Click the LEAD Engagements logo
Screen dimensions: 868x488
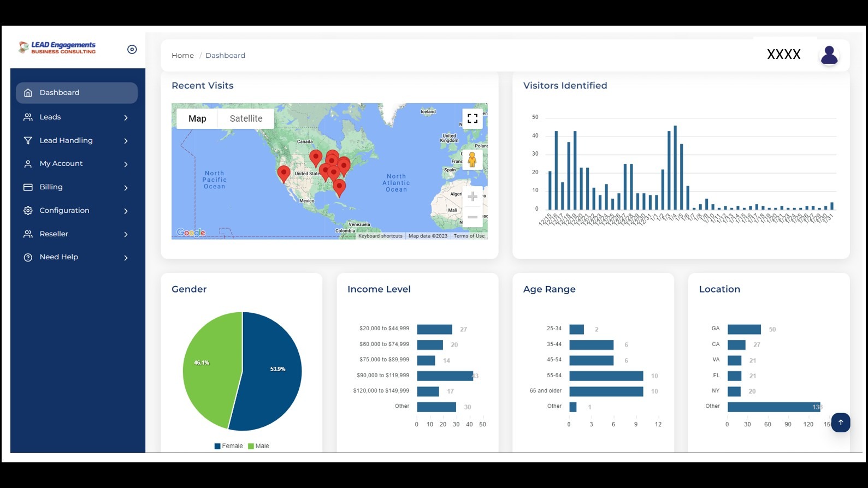(57, 48)
